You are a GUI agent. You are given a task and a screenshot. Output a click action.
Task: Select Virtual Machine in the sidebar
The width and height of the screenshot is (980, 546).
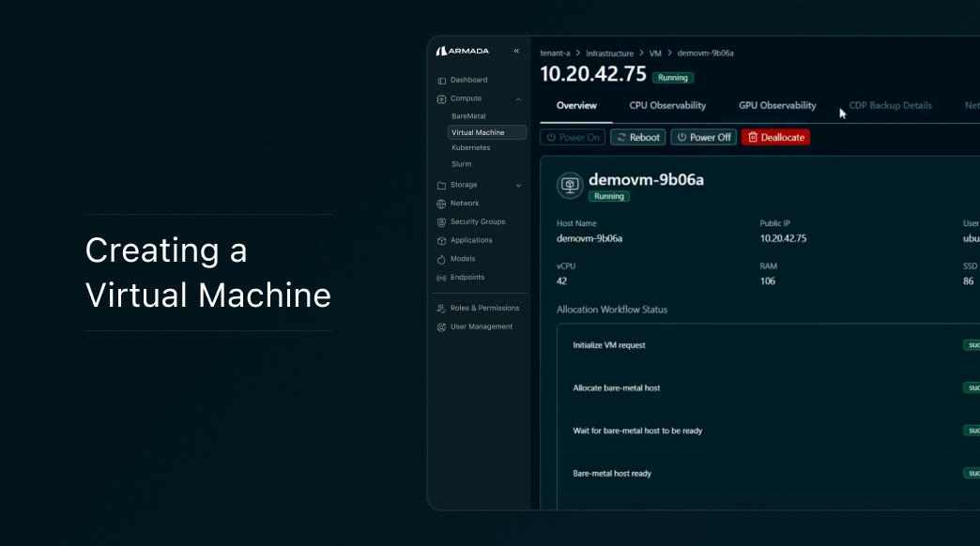pyautogui.click(x=487, y=132)
